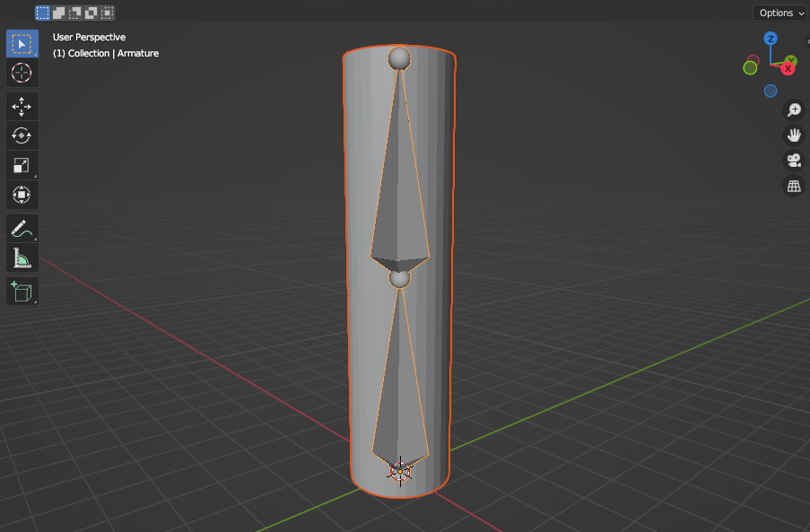Switch to intersect selection mode

[x=107, y=13]
